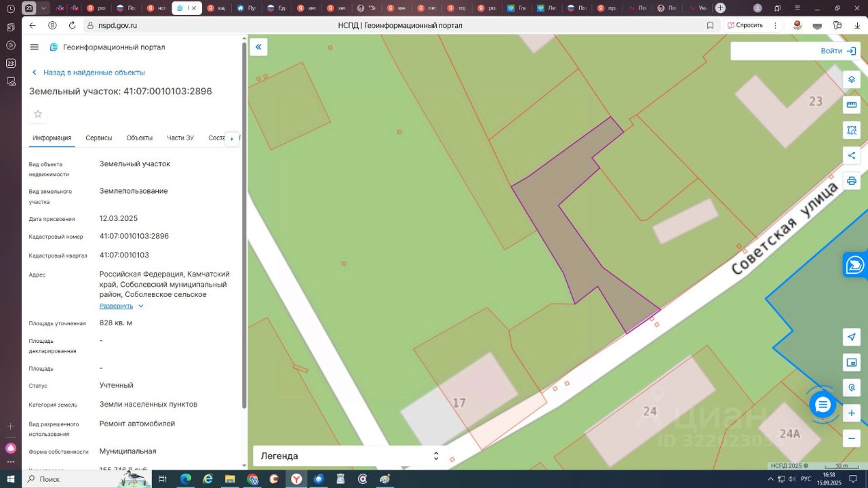Zoom out on the map with minus

point(852,439)
